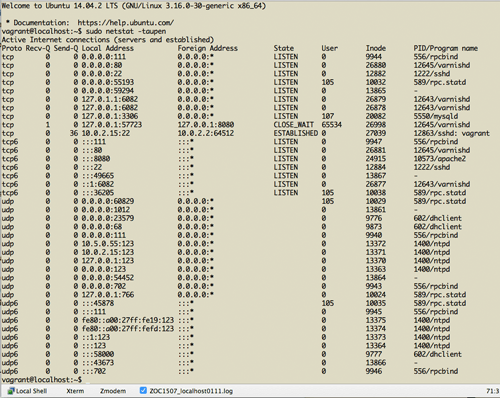Image resolution: width=500 pixels, height=398 pixels.
Task: Click tcp6 local address :::8080
Action: 96,159
